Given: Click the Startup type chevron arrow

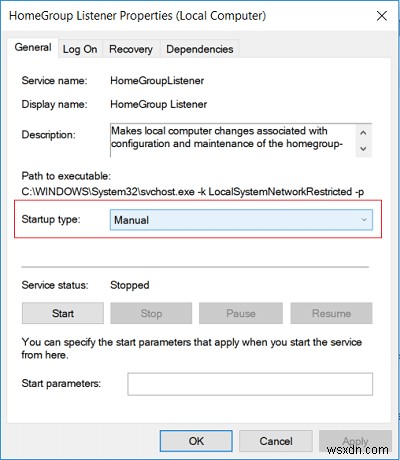Looking at the screenshot, I should tap(364, 220).
